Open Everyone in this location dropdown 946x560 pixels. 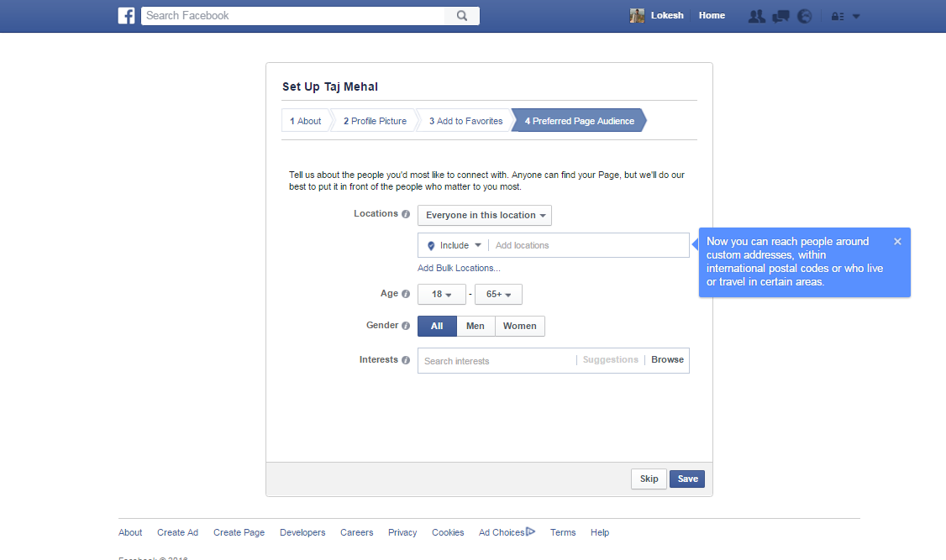click(x=485, y=215)
